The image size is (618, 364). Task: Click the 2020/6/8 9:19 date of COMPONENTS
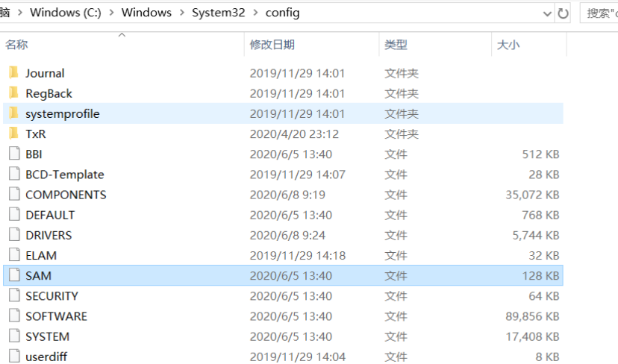click(287, 195)
